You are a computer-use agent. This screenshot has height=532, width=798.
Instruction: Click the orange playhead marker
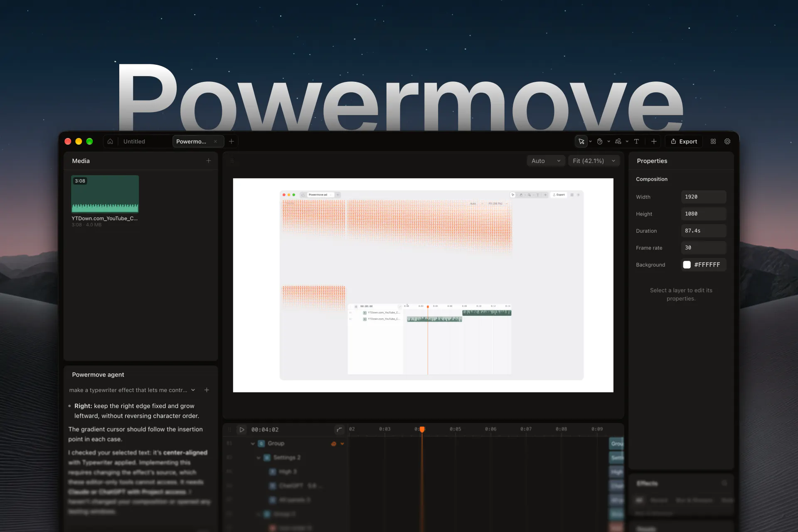422,429
